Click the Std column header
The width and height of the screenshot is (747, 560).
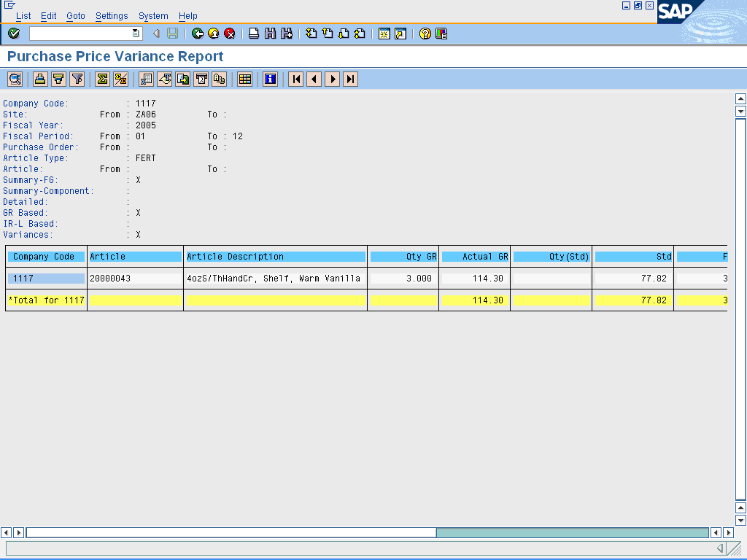pyautogui.click(x=634, y=257)
